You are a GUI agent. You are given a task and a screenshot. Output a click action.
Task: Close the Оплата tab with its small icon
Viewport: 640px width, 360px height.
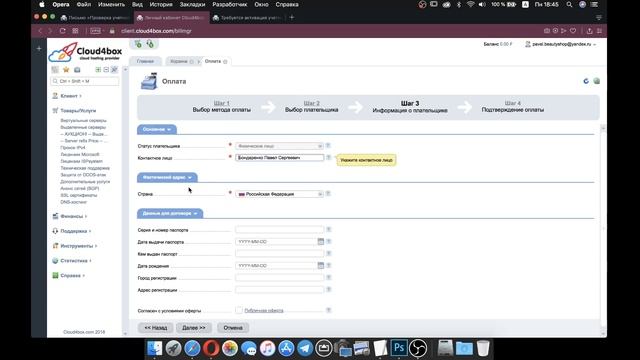pyautogui.click(x=225, y=62)
